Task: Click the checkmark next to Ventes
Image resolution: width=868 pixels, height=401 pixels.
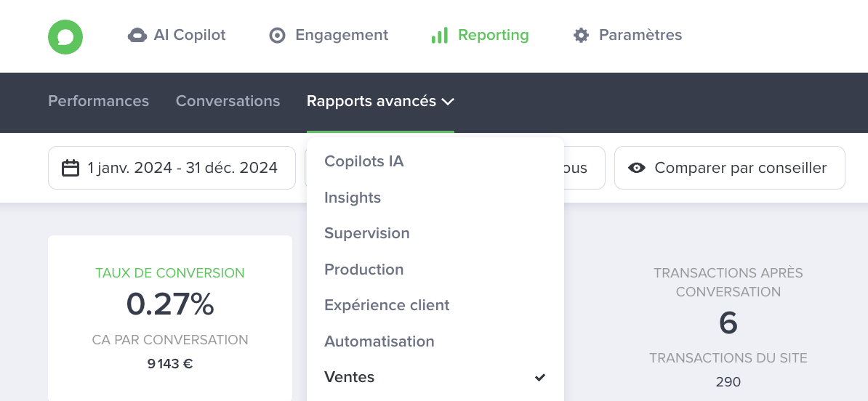Action: coord(539,377)
